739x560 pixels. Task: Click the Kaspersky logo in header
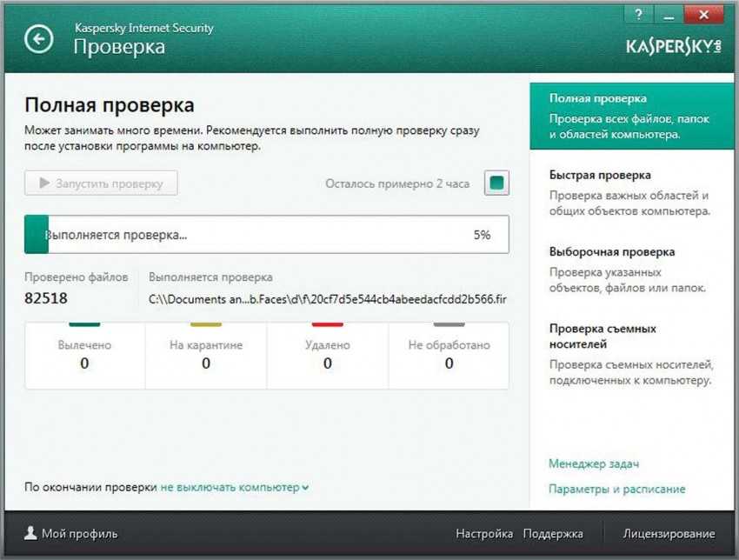[674, 47]
